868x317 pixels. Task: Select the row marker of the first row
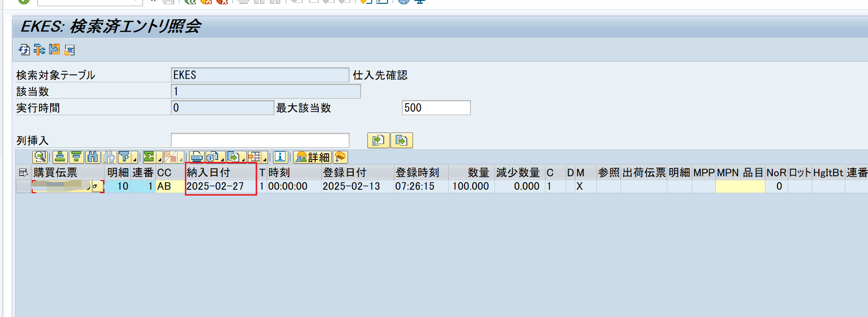coord(24,186)
